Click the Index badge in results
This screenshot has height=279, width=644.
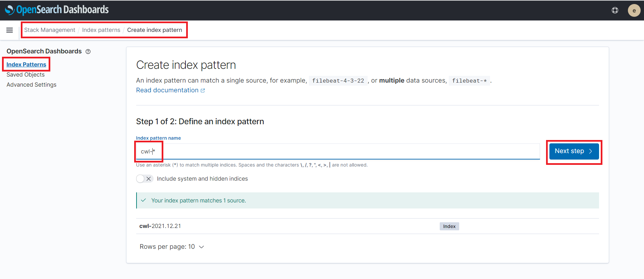(449, 226)
